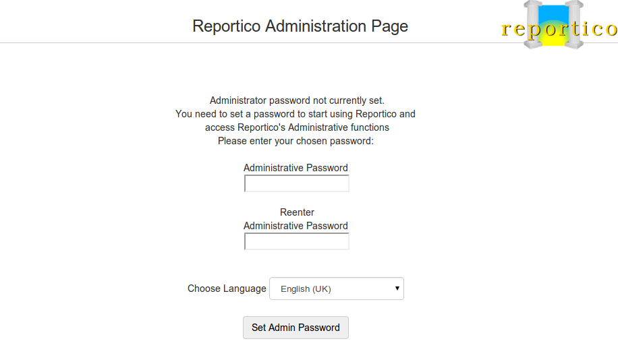Click the Administrative Password label
Screen dimensions: 618x364
coord(296,168)
